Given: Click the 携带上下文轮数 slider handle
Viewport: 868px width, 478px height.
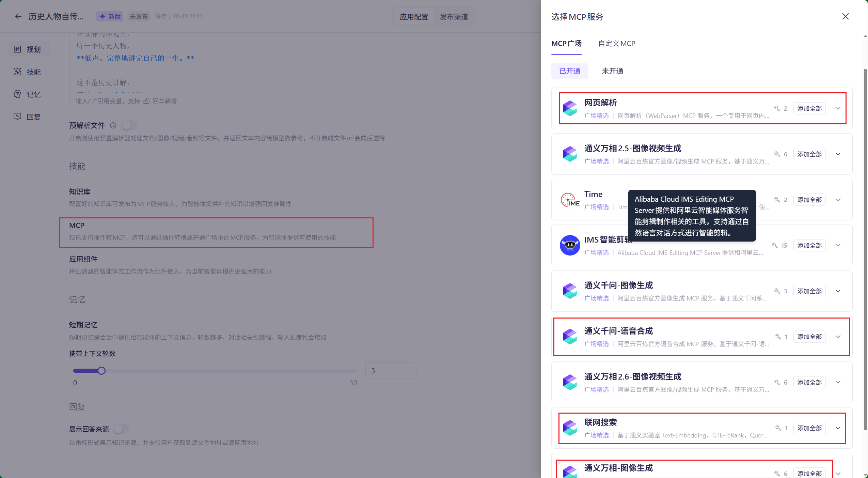Looking at the screenshot, I should click(x=101, y=371).
